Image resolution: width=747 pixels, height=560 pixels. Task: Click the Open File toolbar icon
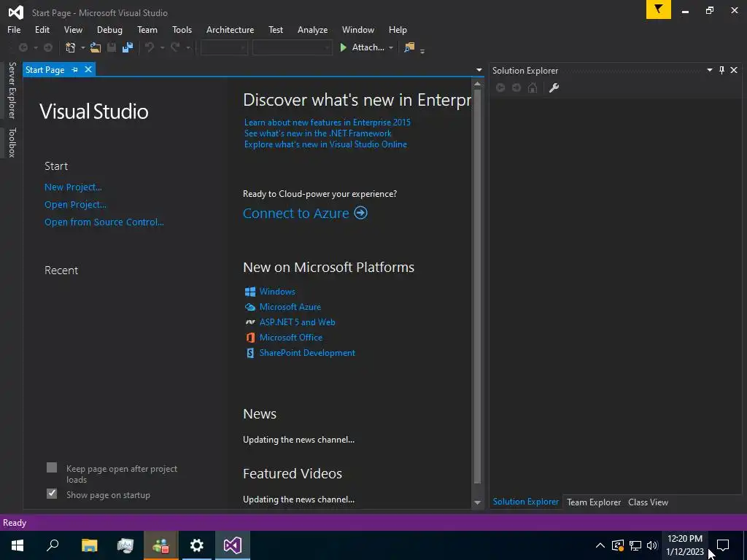point(96,47)
